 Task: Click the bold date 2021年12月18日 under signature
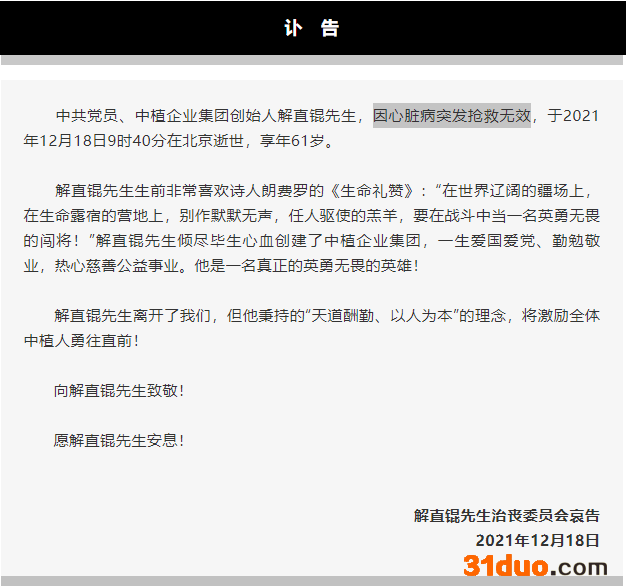537,541
